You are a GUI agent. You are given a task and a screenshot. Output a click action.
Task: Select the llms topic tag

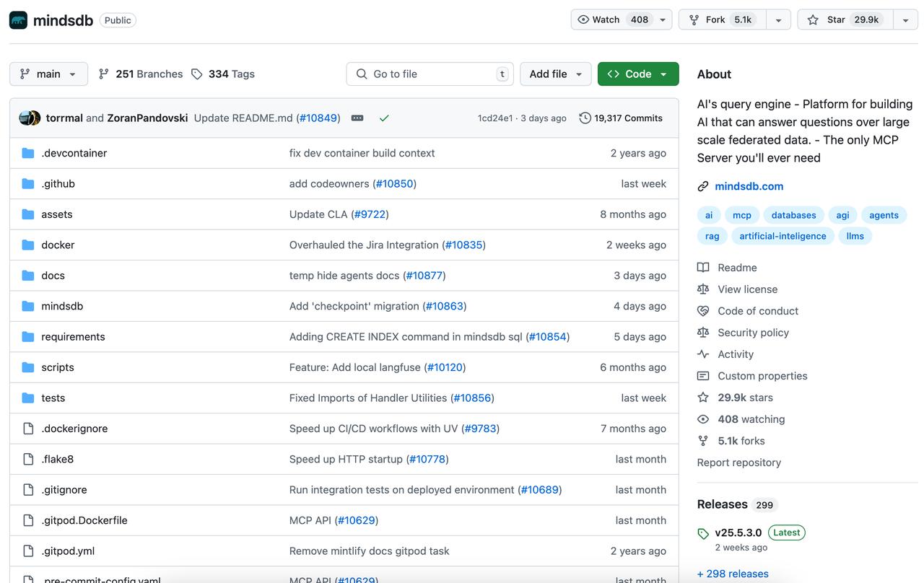pos(855,236)
